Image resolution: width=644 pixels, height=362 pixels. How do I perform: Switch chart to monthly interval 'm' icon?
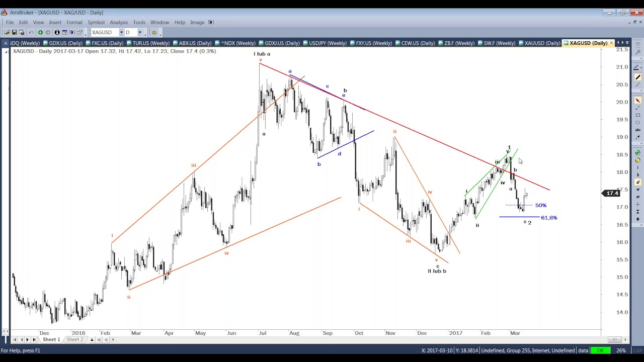pyautogui.click(x=637, y=197)
